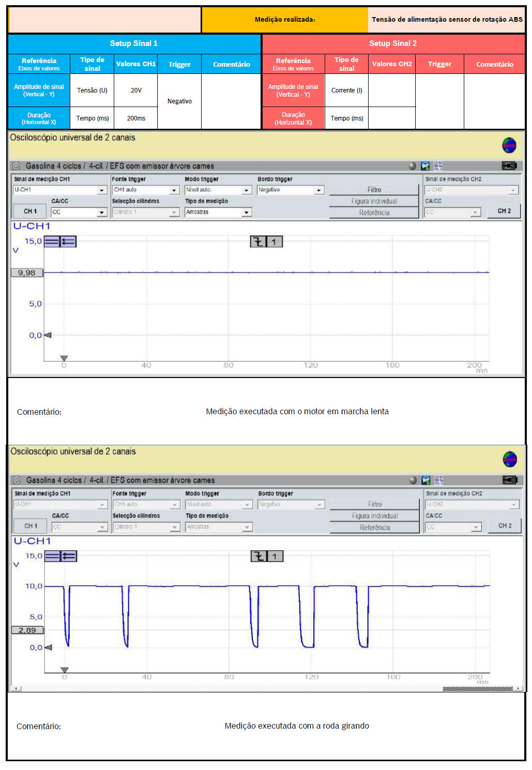
Task: Click the arrow-lines cursor icon on the idle-measurement graph
Action: [68, 241]
